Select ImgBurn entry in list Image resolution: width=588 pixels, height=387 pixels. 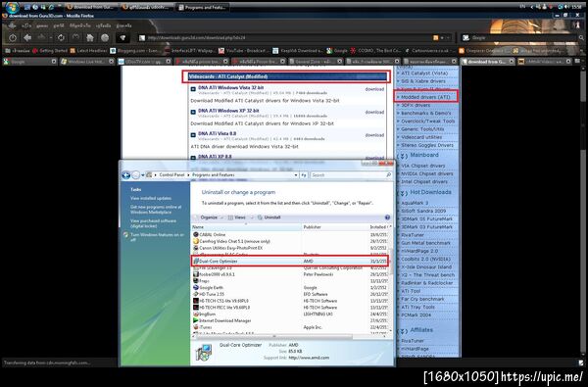(290, 314)
